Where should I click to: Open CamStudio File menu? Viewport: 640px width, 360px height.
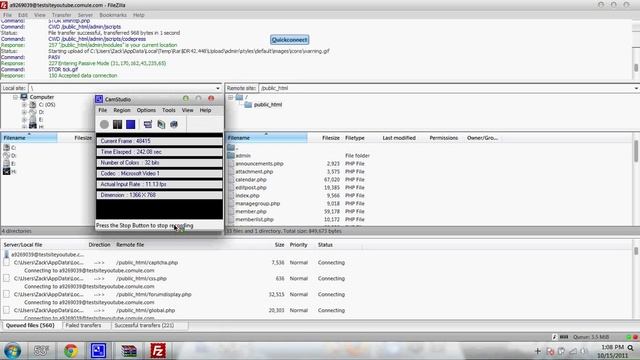pyautogui.click(x=102, y=110)
